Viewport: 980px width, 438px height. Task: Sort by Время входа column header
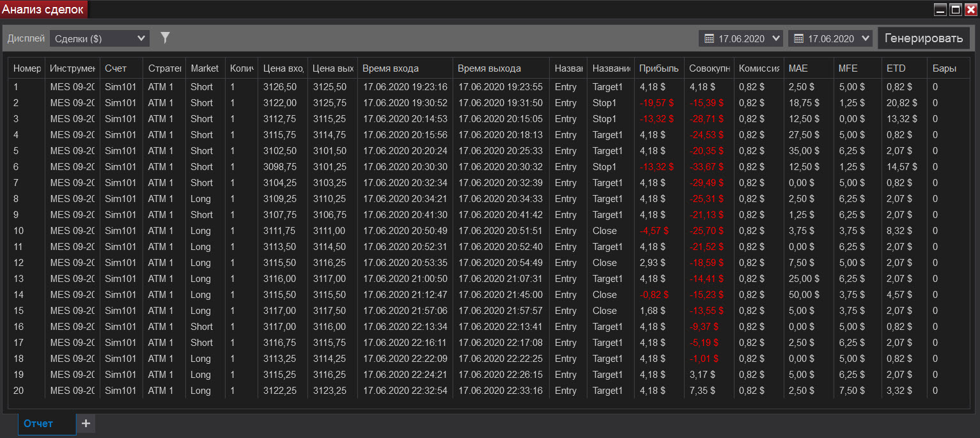(405, 68)
